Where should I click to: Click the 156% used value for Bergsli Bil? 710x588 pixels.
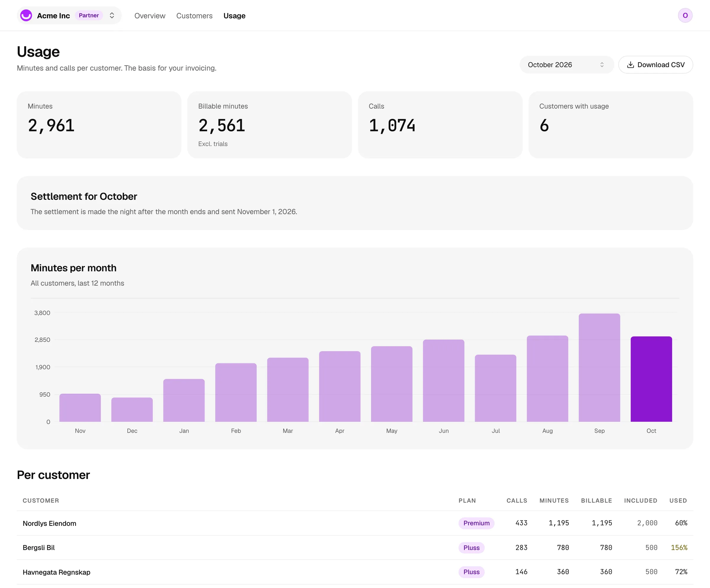(x=679, y=547)
